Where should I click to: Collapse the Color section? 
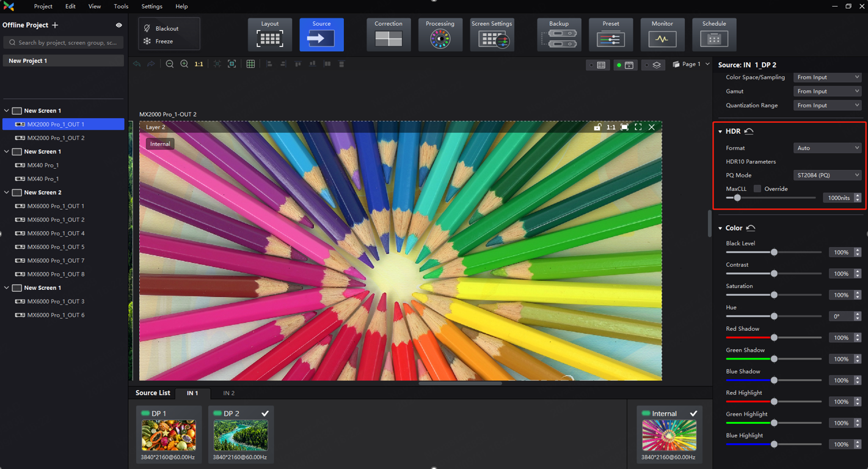[x=720, y=228]
